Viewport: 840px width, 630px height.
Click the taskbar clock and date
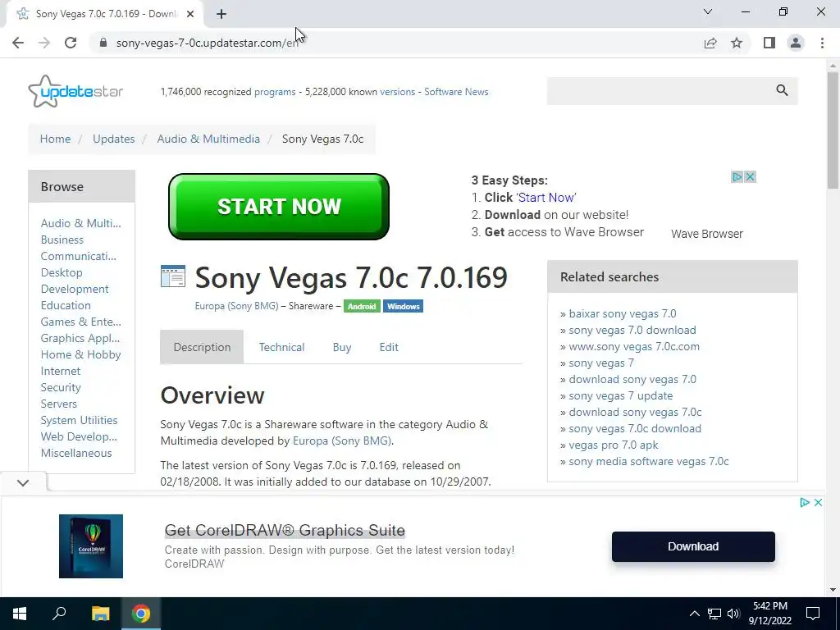769,614
